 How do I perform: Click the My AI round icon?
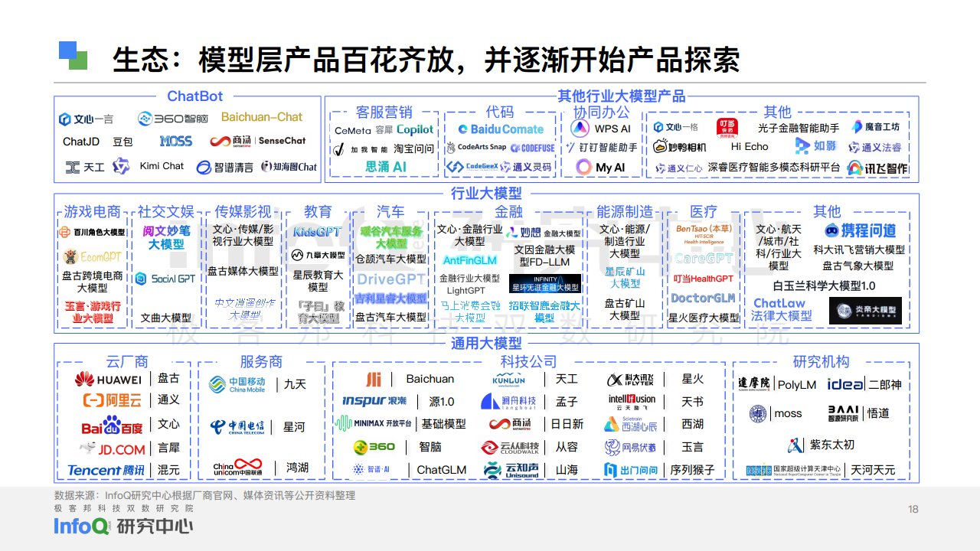pos(584,167)
